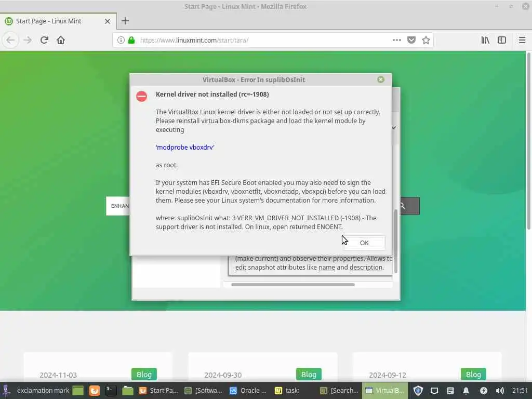The width and height of the screenshot is (532, 399).
Task: Click the 'name' link in VirtualBox description
Action: (327, 268)
